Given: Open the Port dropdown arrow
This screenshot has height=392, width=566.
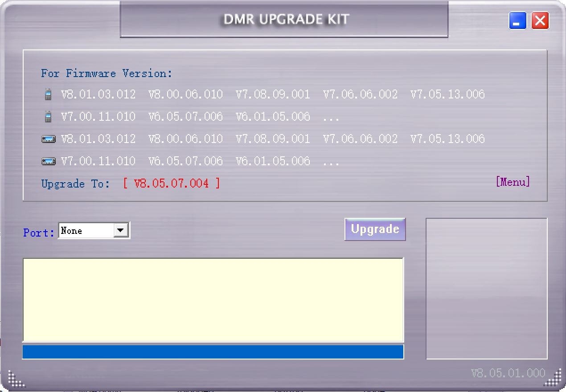Looking at the screenshot, I should (x=121, y=231).
